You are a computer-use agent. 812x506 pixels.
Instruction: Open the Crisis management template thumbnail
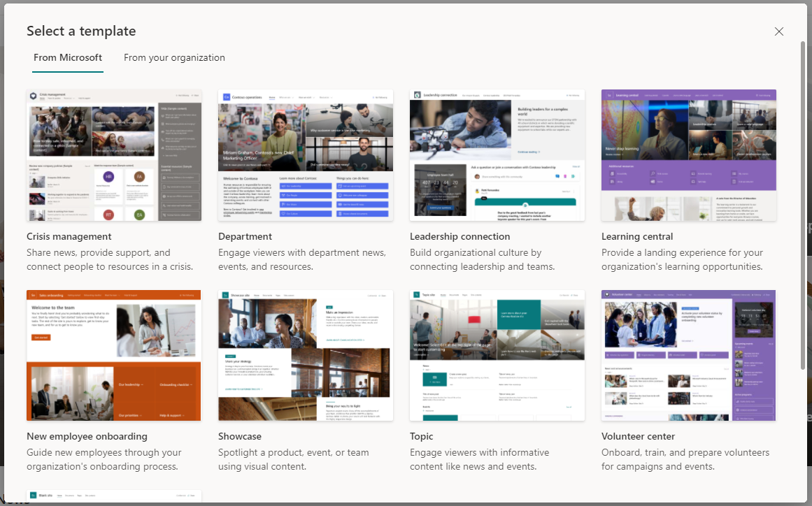click(114, 155)
